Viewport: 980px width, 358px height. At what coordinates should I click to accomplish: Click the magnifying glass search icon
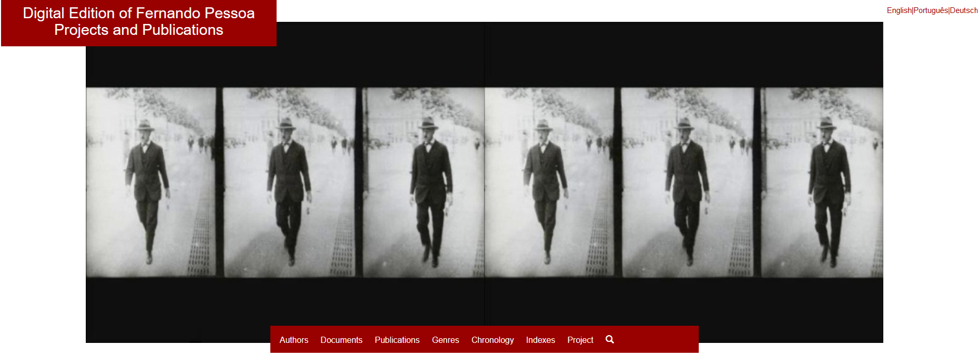tap(610, 339)
